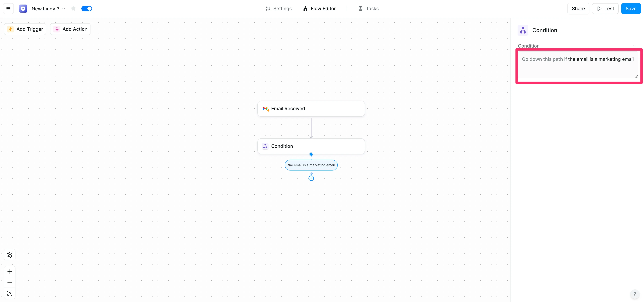The image size is (644, 302).
Task: Click the Share button
Action: click(578, 9)
